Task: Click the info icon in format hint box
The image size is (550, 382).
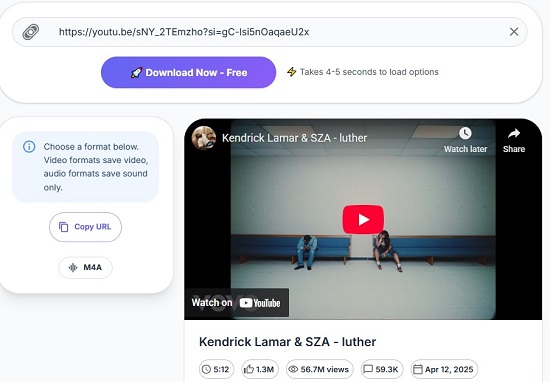Action: coord(29,147)
